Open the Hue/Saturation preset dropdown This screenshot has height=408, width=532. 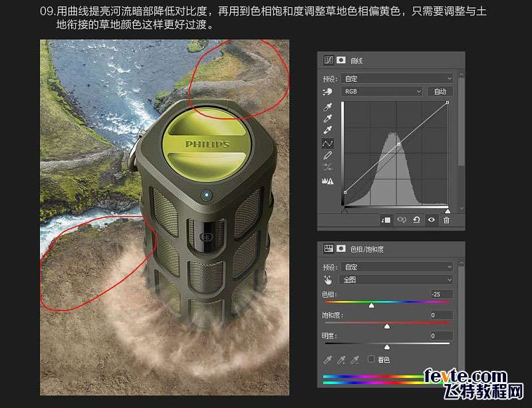click(397, 267)
